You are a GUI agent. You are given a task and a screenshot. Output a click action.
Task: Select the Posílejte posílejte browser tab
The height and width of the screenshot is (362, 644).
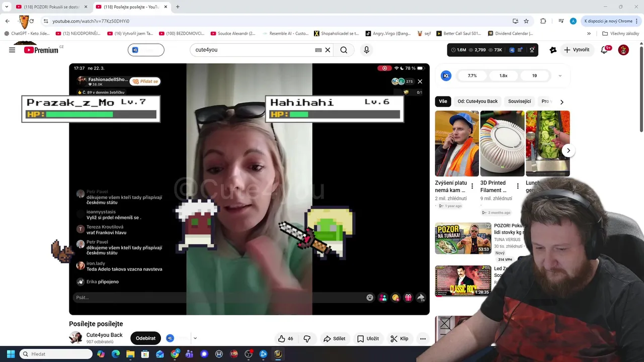(x=132, y=7)
